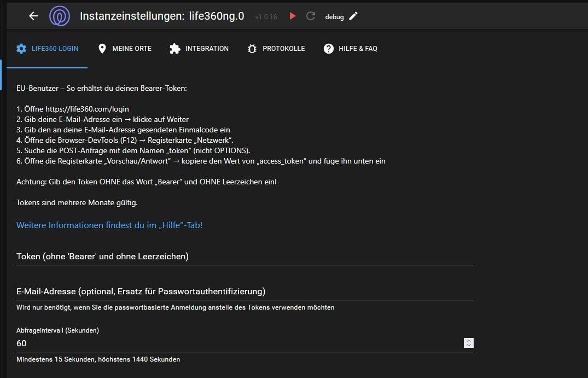The image size is (588, 378).
Task: Switch to the INTEGRATION tab
Action: pyautogui.click(x=199, y=49)
